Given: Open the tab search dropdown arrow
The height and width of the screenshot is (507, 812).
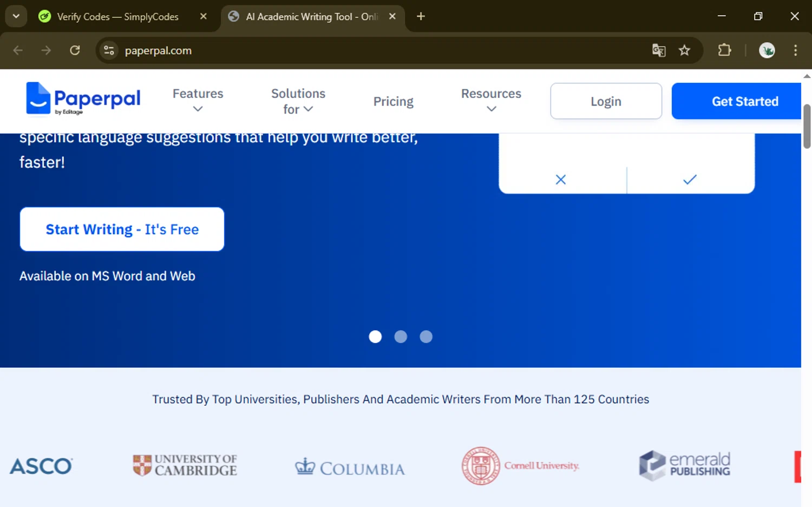Looking at the screenshot, I should [x=16, y=16].
